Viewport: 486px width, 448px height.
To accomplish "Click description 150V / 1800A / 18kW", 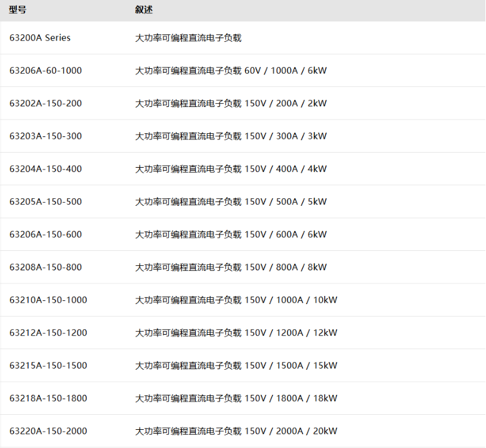I will click(x=236, y=399).
